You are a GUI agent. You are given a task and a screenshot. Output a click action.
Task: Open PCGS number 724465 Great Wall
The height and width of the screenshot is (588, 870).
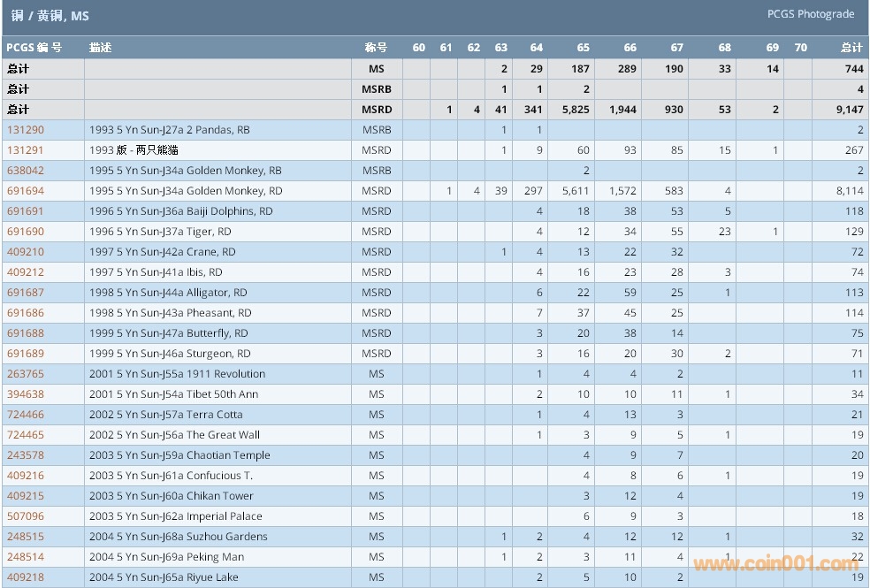[x=26, y=435]
